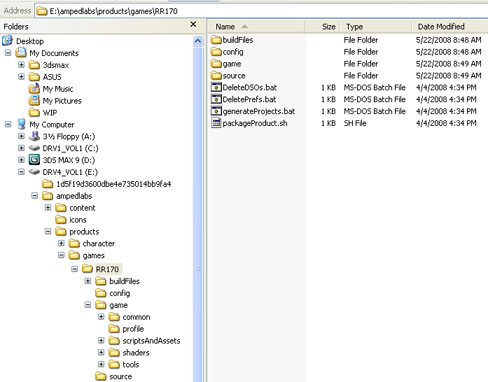Expand the 3DS MAX 9 (D:) node
Screen dimensions: 488x382
21,160
